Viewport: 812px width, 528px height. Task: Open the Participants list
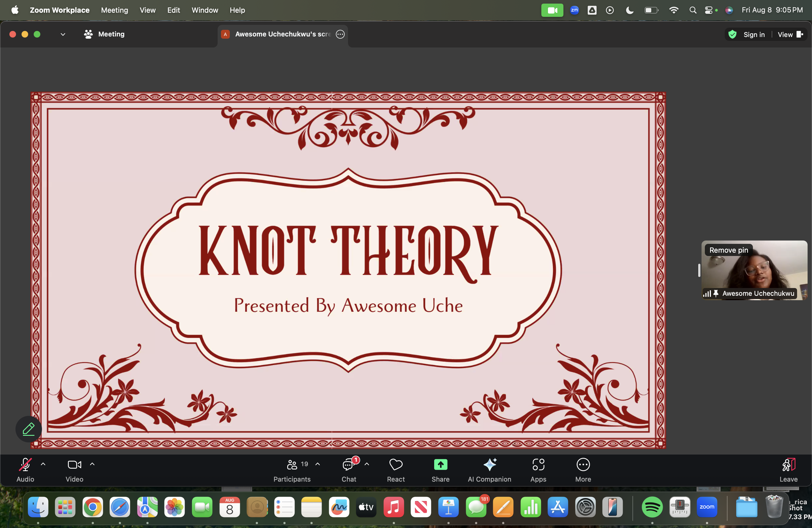pos(292,464)
